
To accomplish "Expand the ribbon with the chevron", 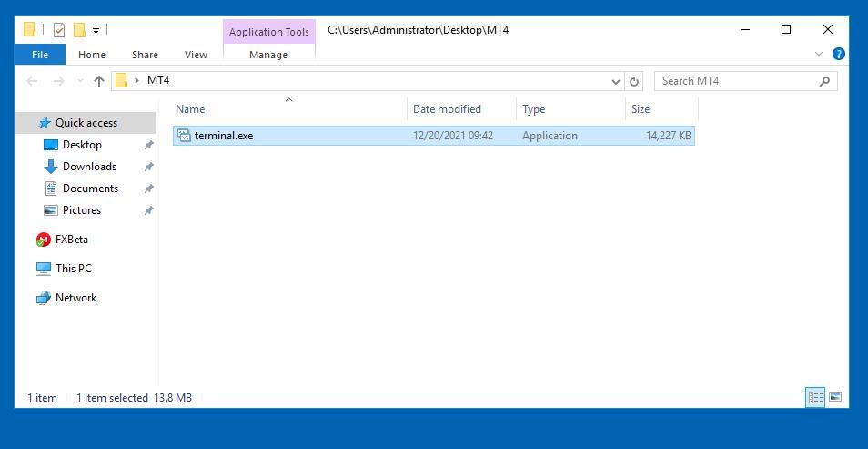I will click(x=819, y=54).
